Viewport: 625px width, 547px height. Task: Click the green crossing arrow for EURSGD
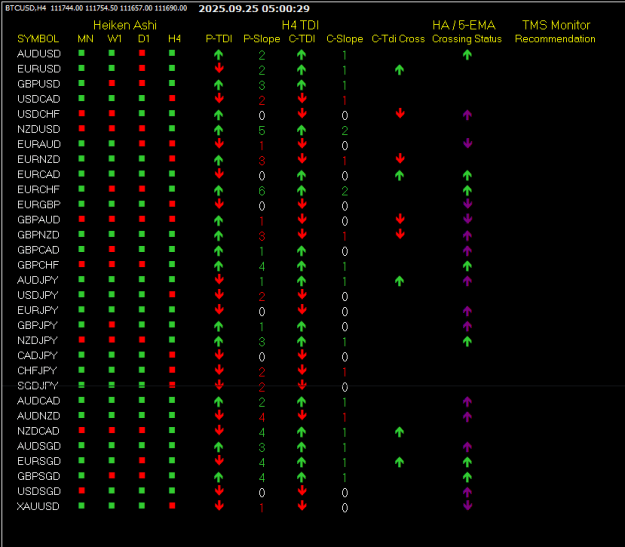click(467, 462)
